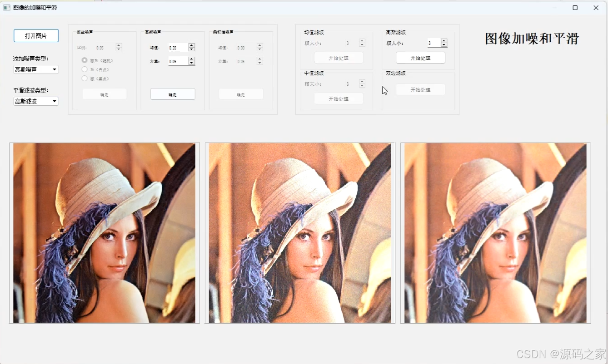Click the 核大小 field in 中值滤波 panel

coord(351,84)
